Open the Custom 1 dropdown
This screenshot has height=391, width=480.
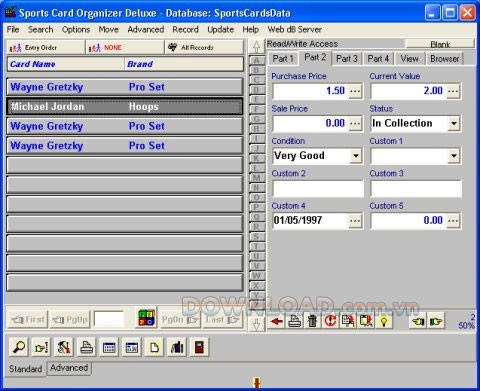(x=454, y=156)
